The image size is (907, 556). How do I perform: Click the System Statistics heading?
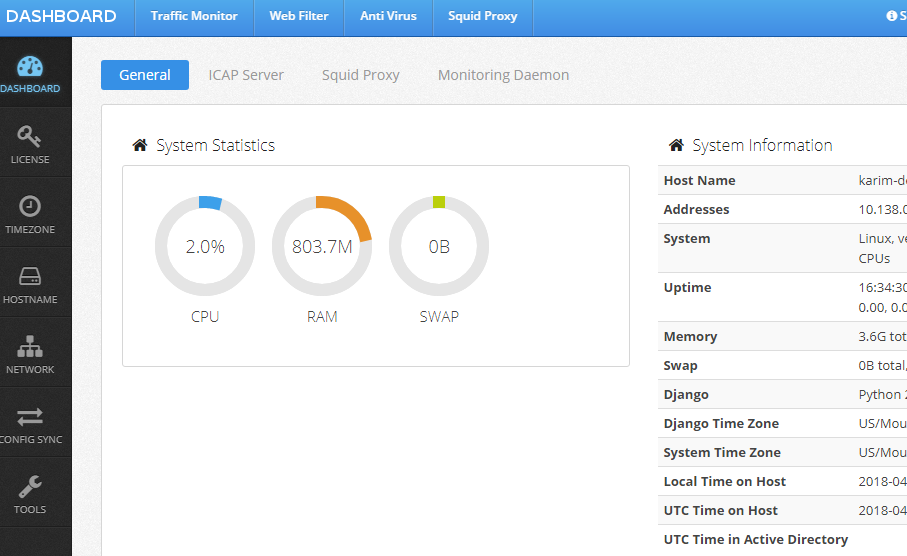(x=215, y=145)
